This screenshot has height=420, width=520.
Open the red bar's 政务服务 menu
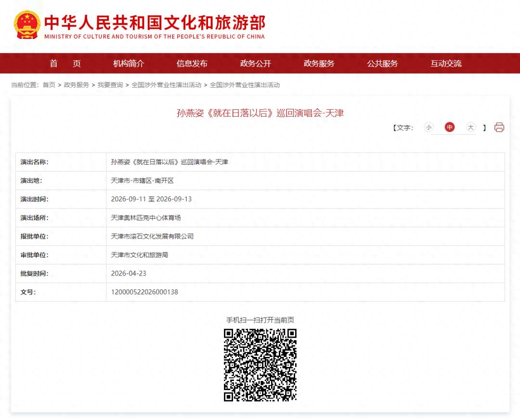coord(319,64)
